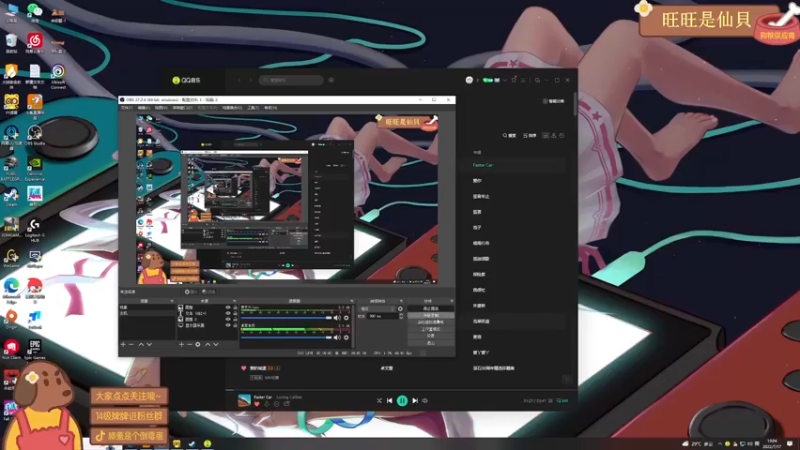Screen dimensions: 800x450
Task: Hide the first image source in OBS
Action: coord(228,307)
